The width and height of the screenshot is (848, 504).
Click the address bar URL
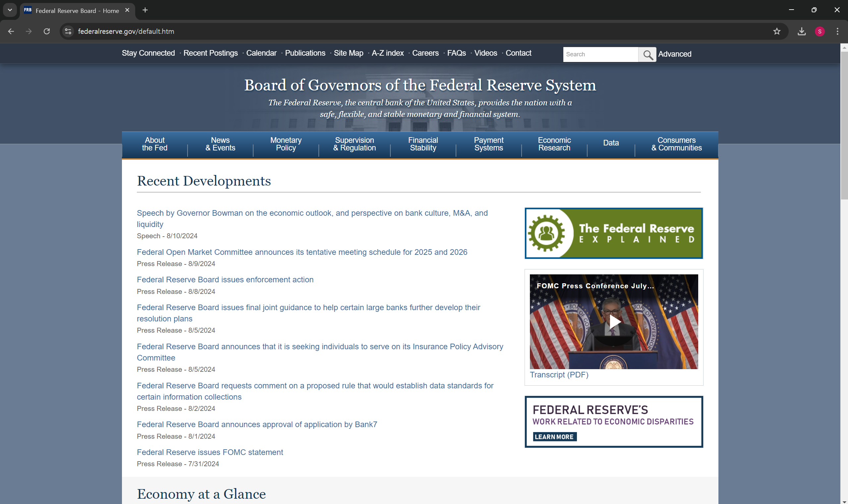tap(126, 31)
